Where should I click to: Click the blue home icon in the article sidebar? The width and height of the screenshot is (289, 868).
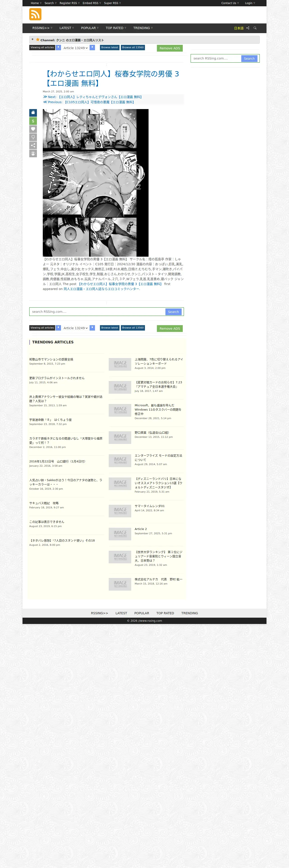(33, 112)
